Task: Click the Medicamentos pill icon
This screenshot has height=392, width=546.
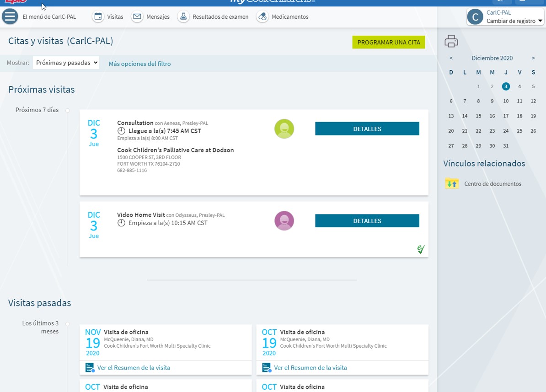Action: point(262,16)
